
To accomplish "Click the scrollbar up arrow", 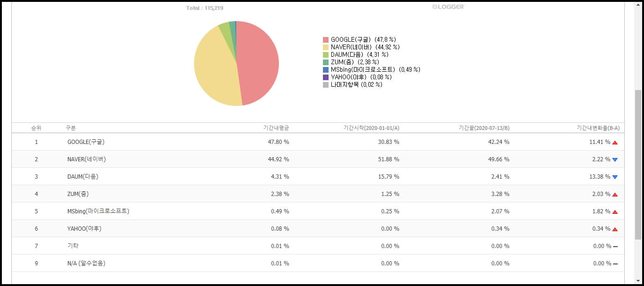I will click(x=638, y=5).
